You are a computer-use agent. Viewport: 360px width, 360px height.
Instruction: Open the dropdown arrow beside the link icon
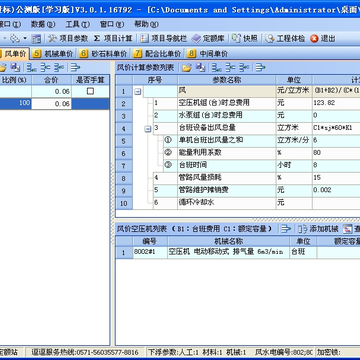point(25,38)
